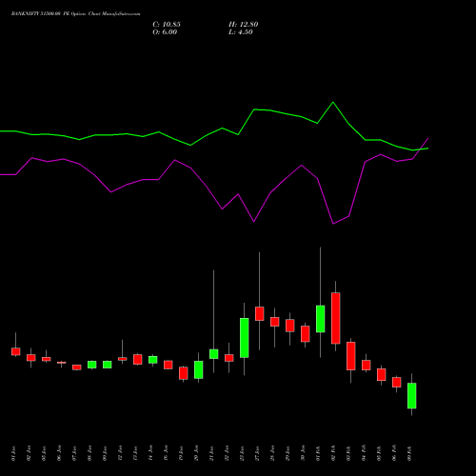Click the high value H: 12.80

coord(244,25)
